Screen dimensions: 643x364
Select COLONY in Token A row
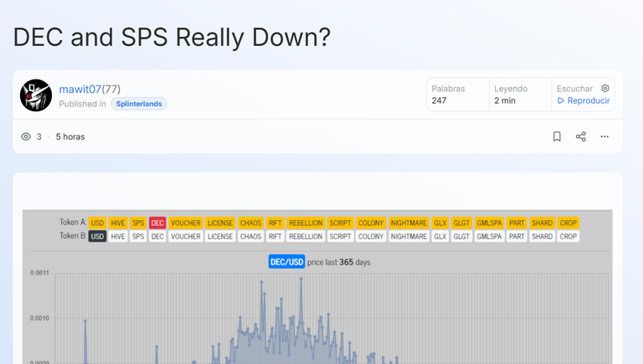click(x=371, y=223)
